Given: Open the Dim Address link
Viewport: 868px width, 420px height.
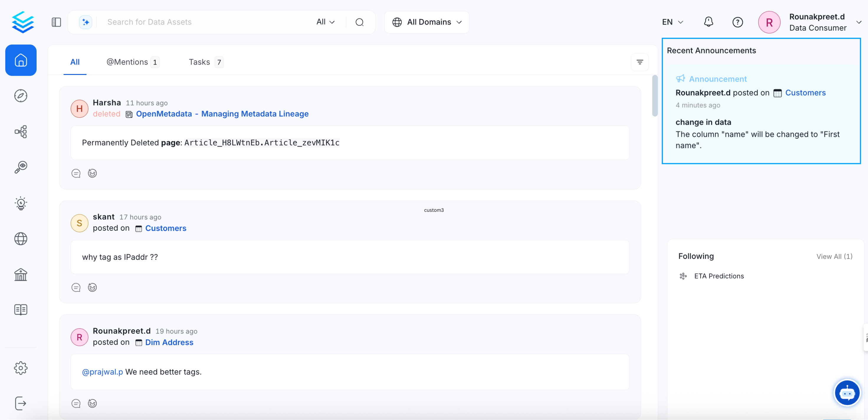Looking at the screenshot, I should coord(169,342).
